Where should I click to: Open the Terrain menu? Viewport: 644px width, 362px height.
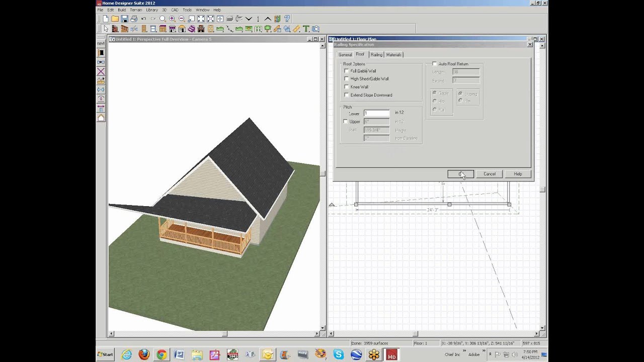click(136, 10)
